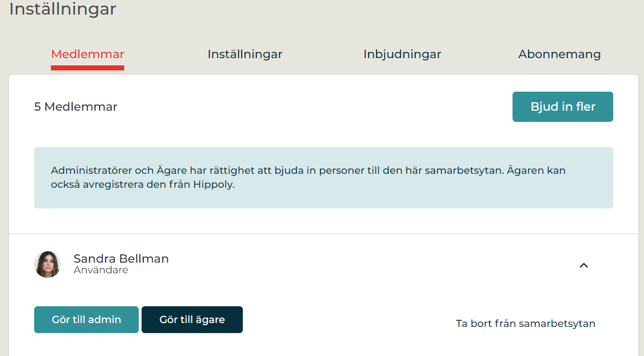Screen dimensions: 644x356
Task: Switch to the Inställningar tab
Action: point(245,54)
